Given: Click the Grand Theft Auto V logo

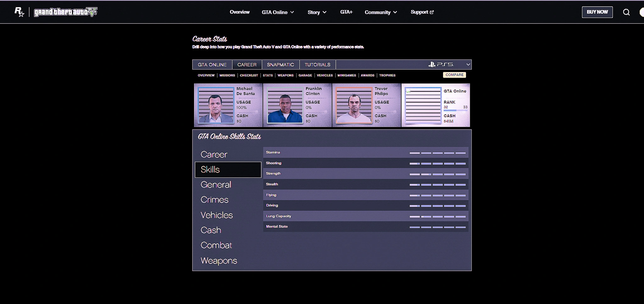Looking at the screenshot, I should 66,12.
